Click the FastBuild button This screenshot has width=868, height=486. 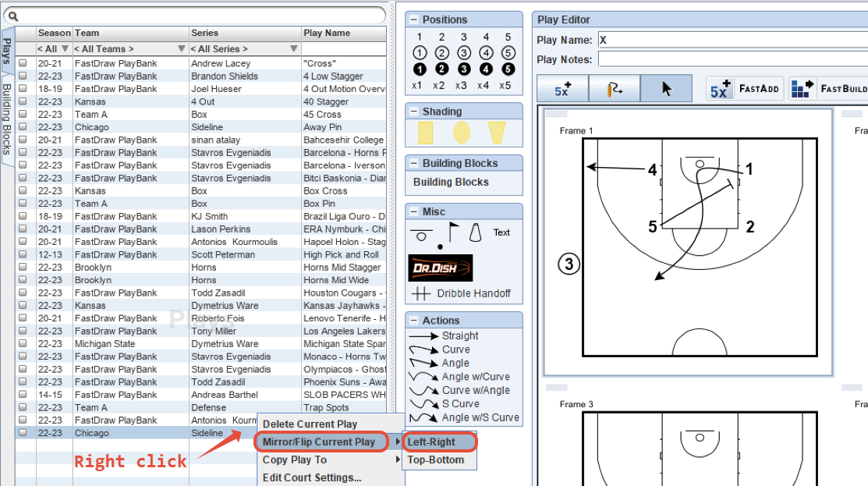tap(828, 89)
